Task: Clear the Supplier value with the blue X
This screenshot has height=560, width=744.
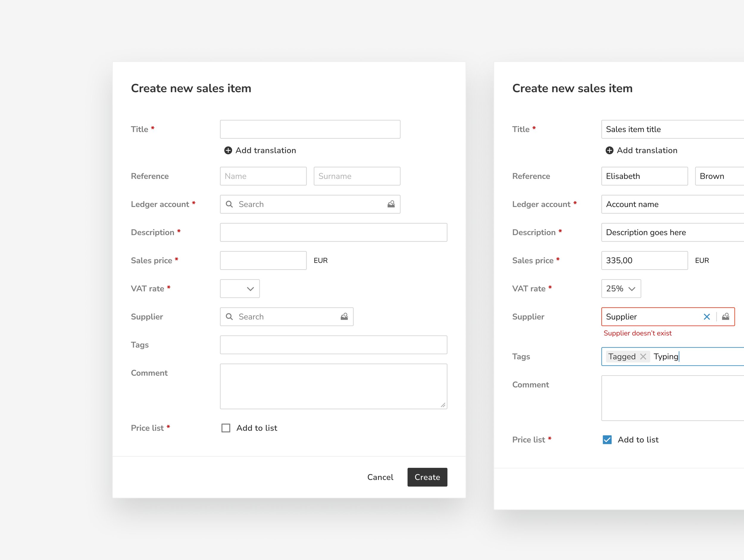Action: (707, 317)
